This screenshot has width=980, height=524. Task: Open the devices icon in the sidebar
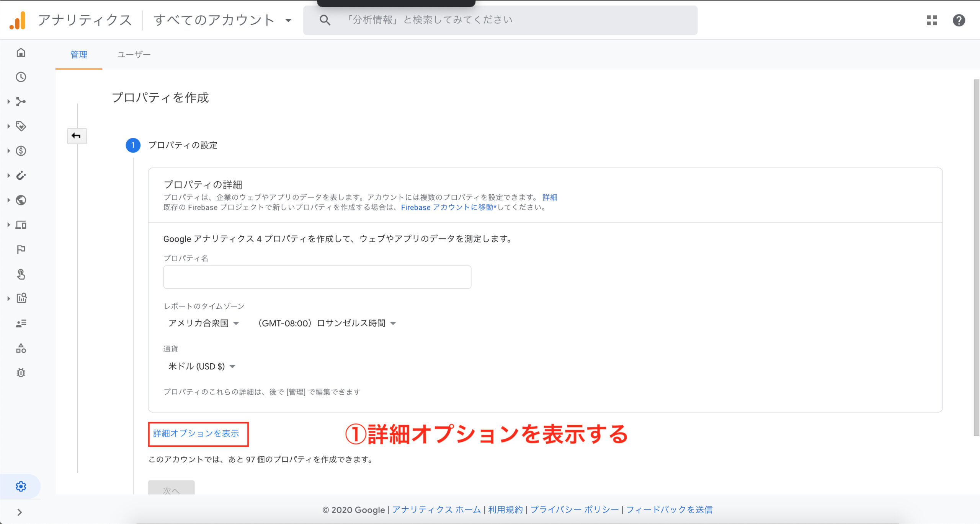click(22, 225)
